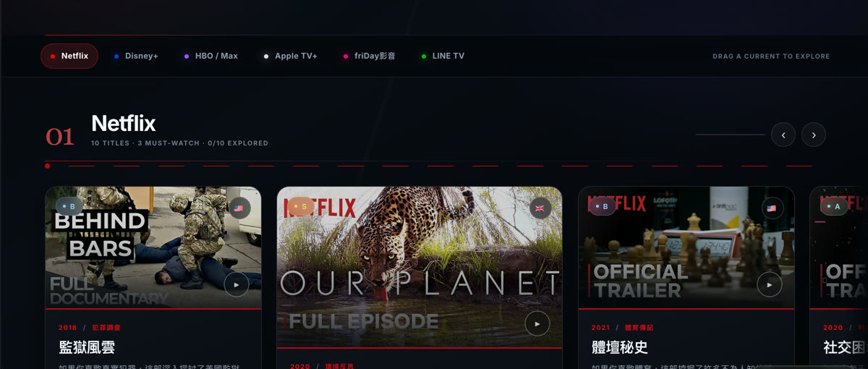This screenshot has height=369, width=868.
Task: Click 'DRAG A CURRENT TO EXPLORE' hint
Action: (x=771, y=56)
